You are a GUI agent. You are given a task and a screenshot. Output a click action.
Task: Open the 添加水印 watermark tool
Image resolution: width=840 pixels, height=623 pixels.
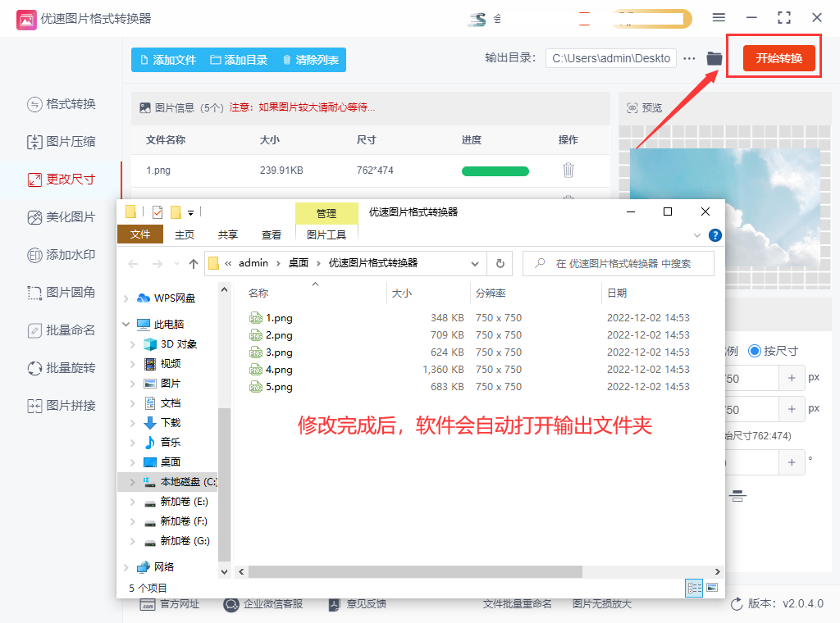[x=61, y=255]
